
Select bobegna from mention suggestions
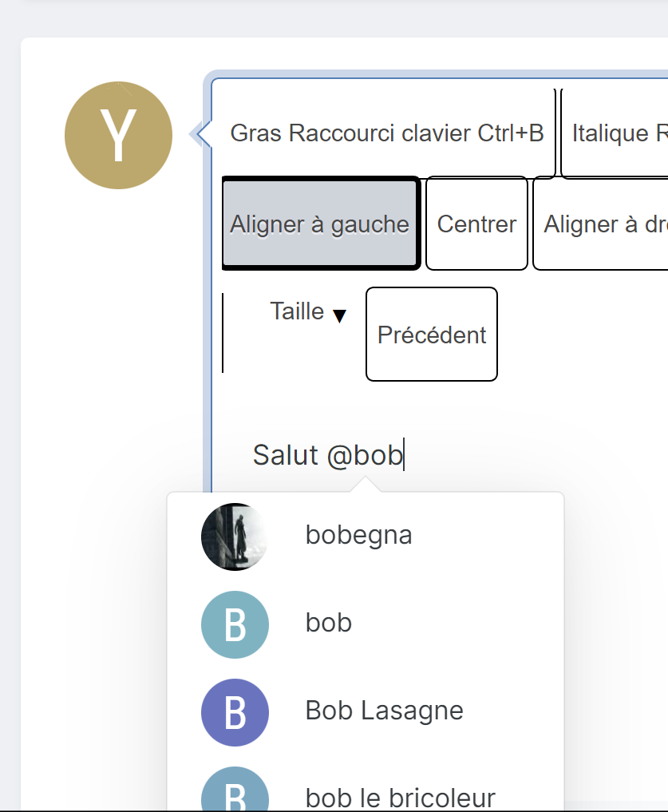pyautogui.click(x=366, y=537)
